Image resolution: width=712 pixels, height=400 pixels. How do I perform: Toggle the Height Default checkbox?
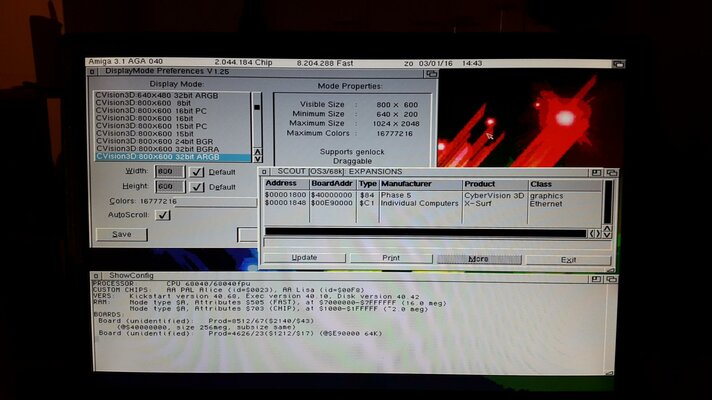pyautogui.click(x=197, y=186)
